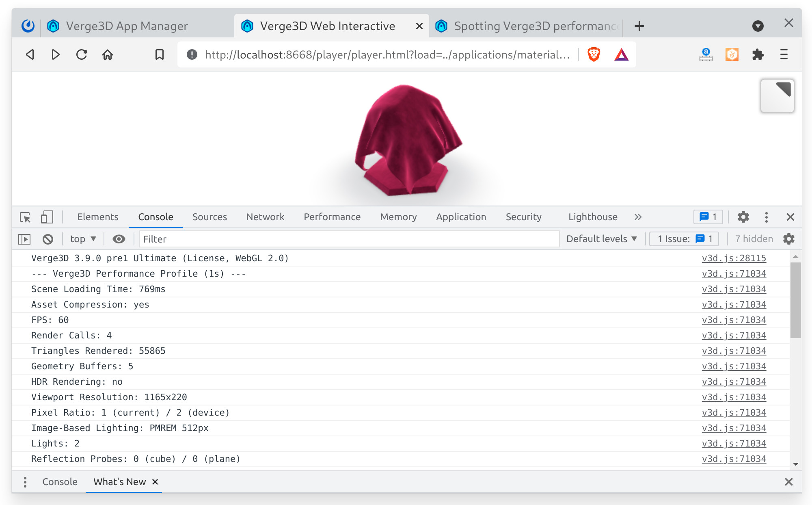Go back with the browser back arrow
812x505 pixels.
[30, 54]
